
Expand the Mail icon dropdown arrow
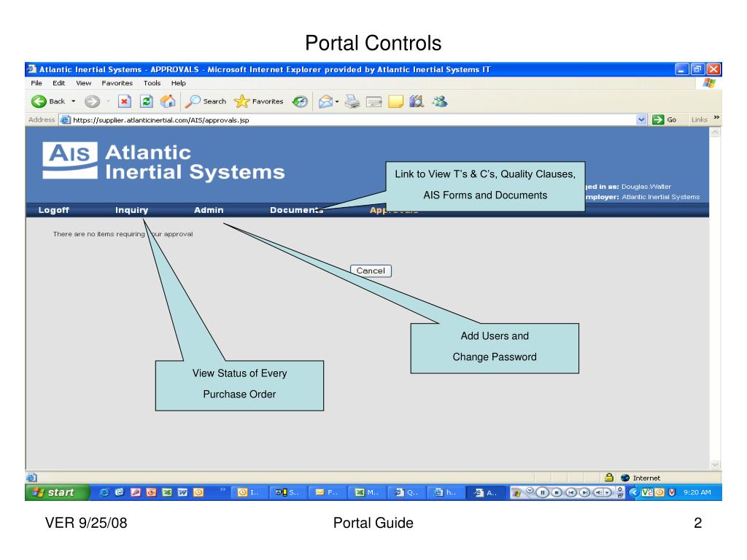coord(337,101)
